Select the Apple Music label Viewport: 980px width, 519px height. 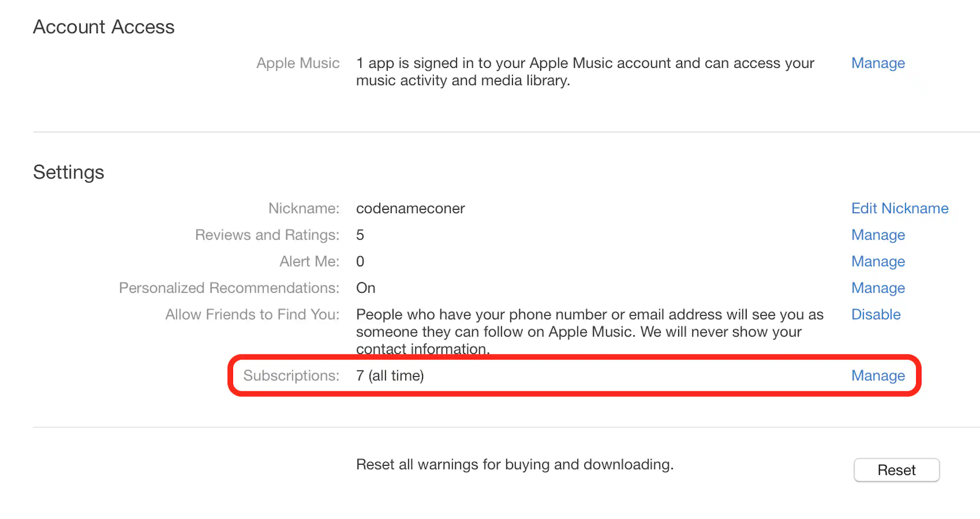tap(298, 63)
